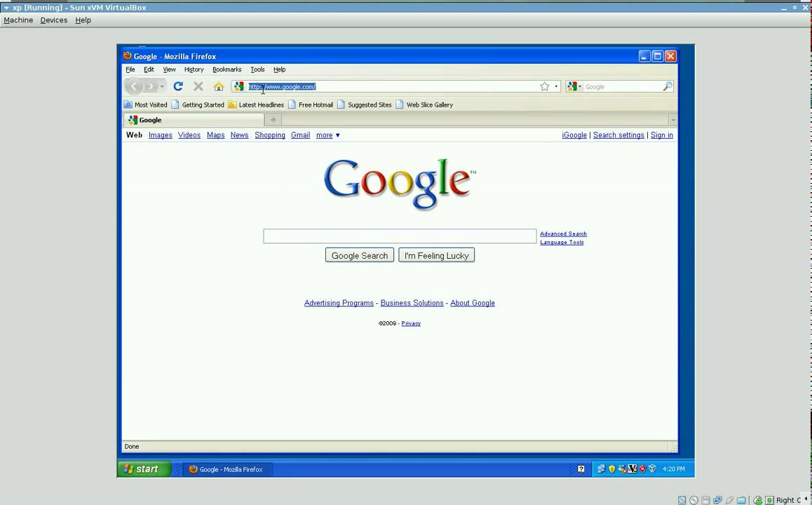Click the VirtualBox optical disc status icon
This screenshot has width=812, height=505.
(693, 500)
